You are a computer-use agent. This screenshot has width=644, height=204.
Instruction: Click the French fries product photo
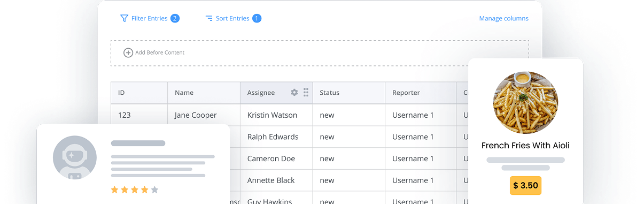click(x=525, y=102)
